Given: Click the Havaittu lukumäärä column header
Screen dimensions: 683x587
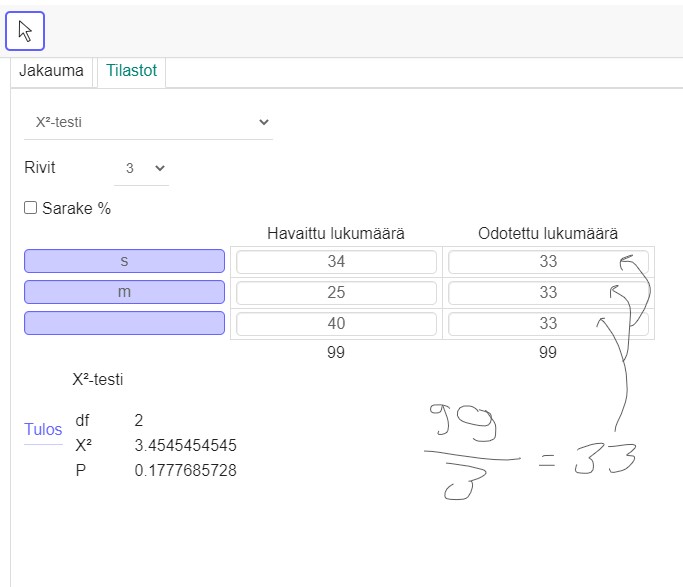Looking at the screenshot, I should (x=336, y=234).
